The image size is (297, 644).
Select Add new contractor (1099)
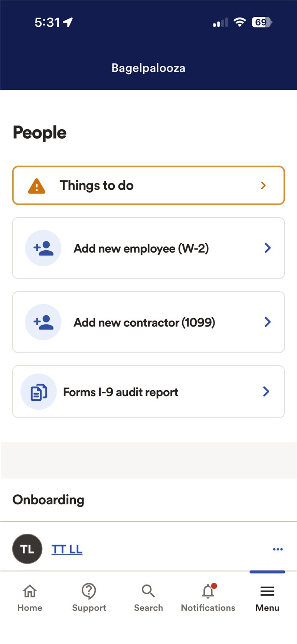point(144,322)
